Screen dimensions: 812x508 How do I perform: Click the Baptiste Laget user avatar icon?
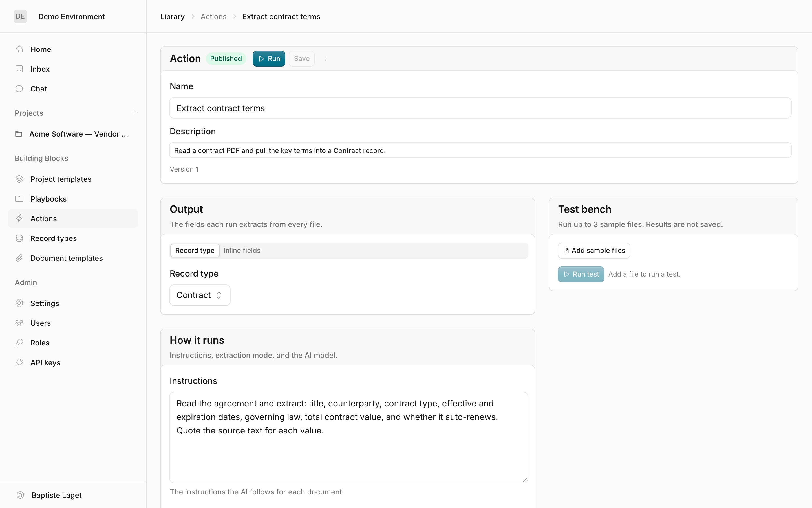point(20,495)
